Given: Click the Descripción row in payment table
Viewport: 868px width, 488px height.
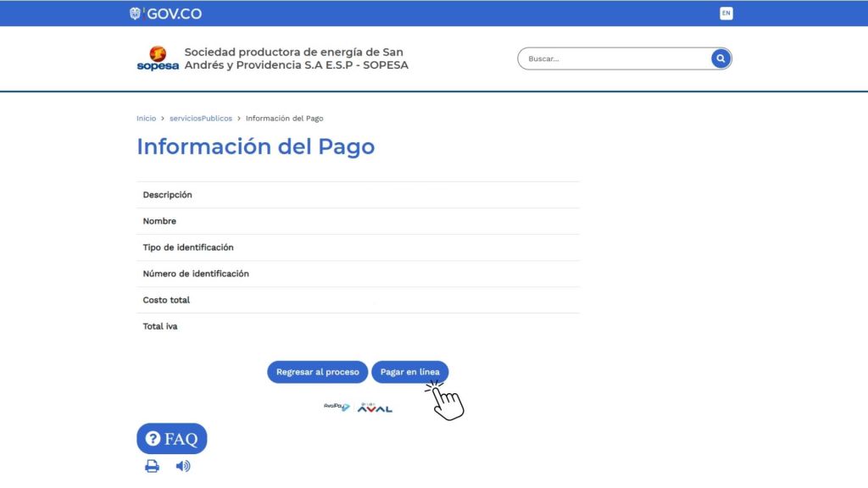Looking at the screenshot, I should click(x=168, y=195).
